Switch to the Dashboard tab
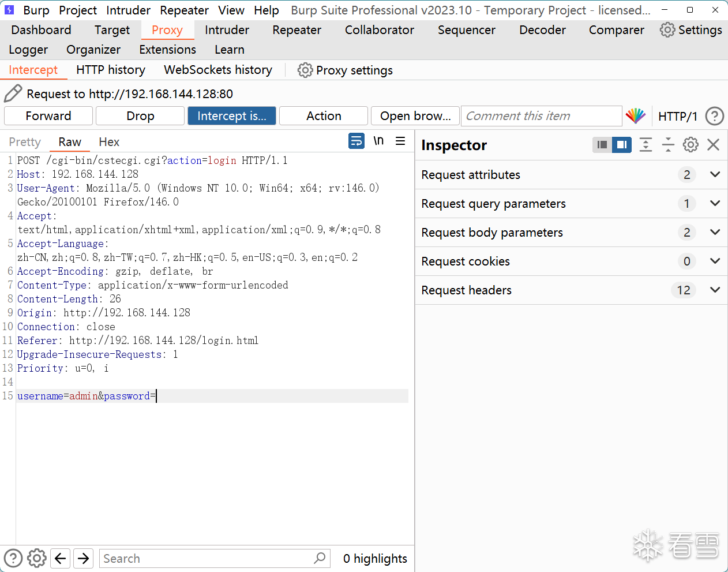Image resolution: width=728 pixels, height=572 pixels. coord(42,30)
